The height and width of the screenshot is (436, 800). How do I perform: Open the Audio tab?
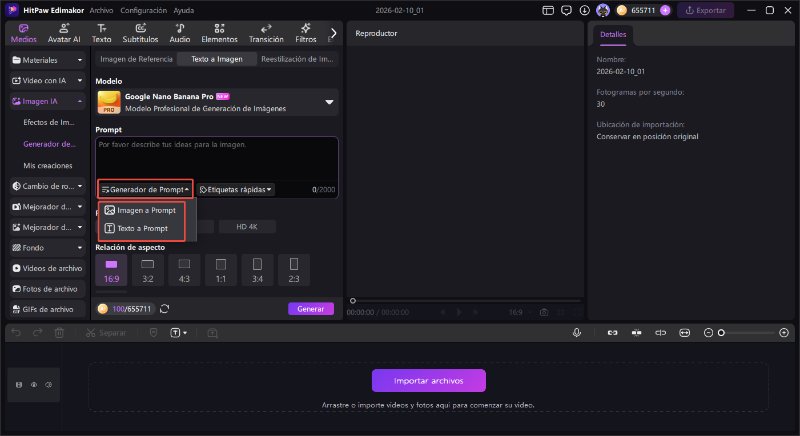[x=180, y=33]
